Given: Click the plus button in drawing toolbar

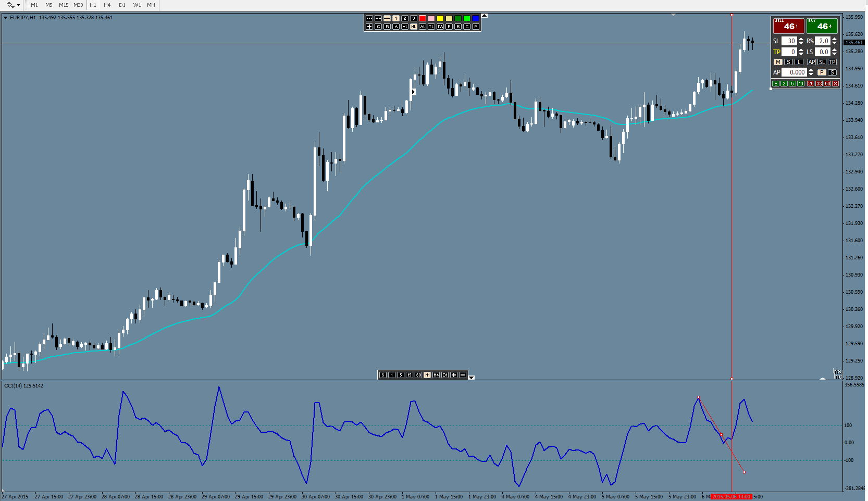Looking at the screenshot, I should (369, 27).
